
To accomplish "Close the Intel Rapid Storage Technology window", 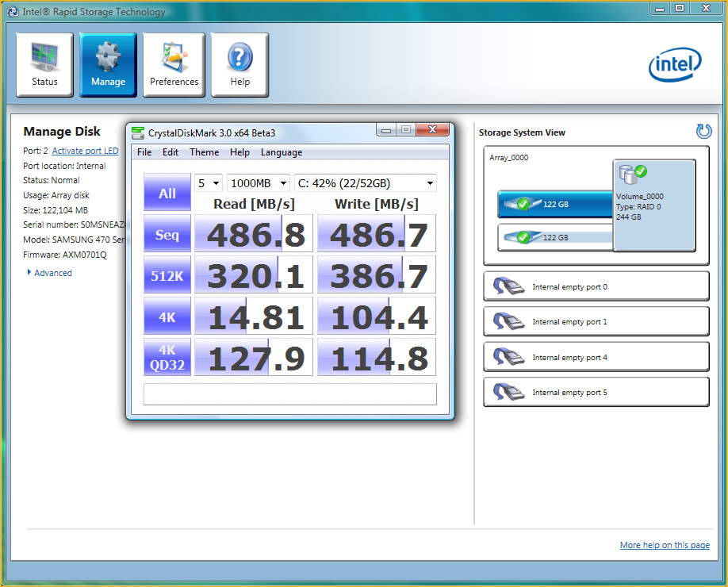I will point(706,8).
